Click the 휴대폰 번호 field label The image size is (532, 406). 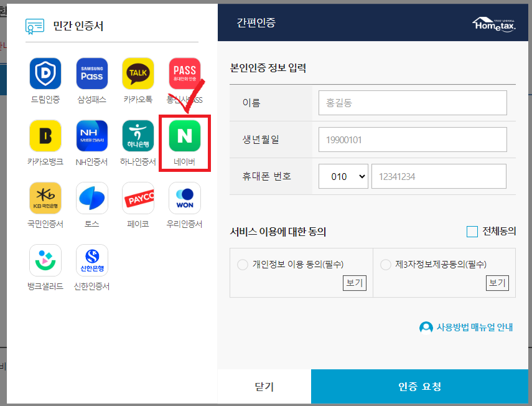(267, 176)
